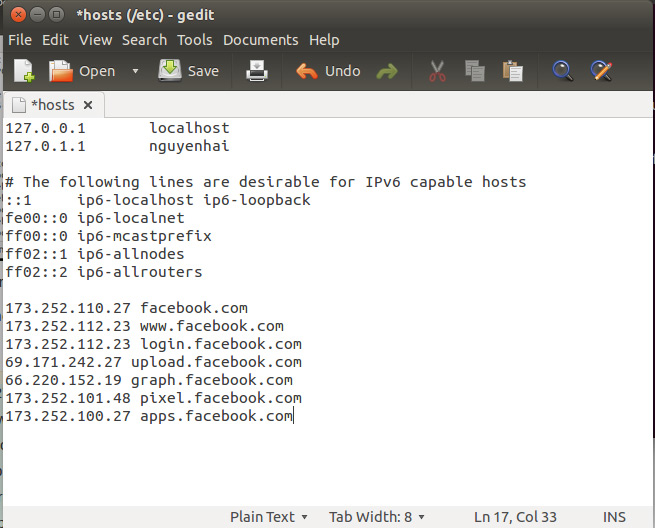Image resolution: width=655 pixels, height=528 pixels.
Task: Open Find with the magnifier icon
Action: click(x=562, y=71)
